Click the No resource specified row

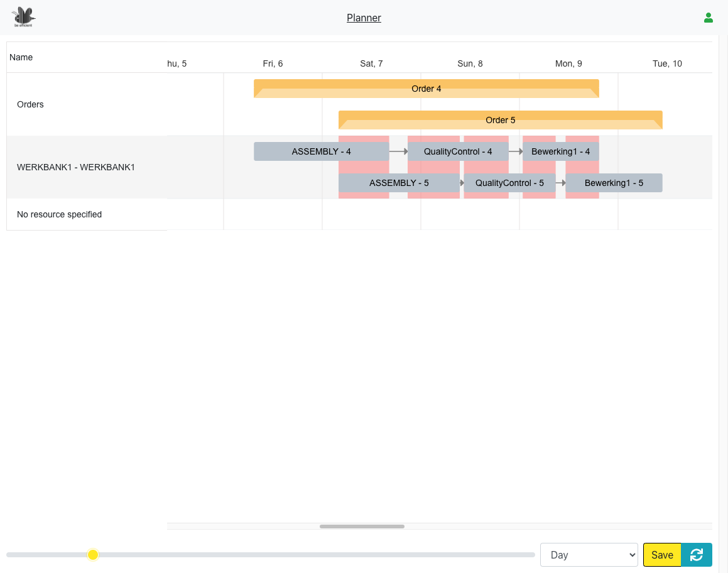point(59,214)
